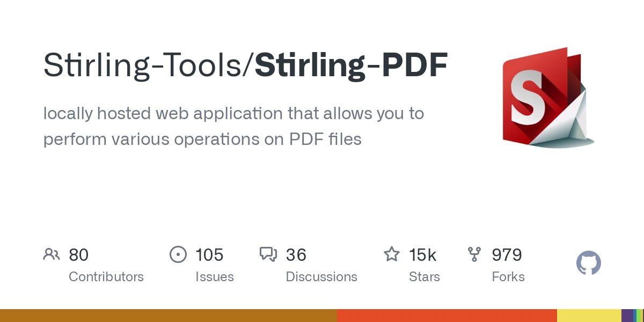This screenshot has height=322, width=644.
Task: Click the repository description text
Action: pyautogui.click(x=233, y=126)
